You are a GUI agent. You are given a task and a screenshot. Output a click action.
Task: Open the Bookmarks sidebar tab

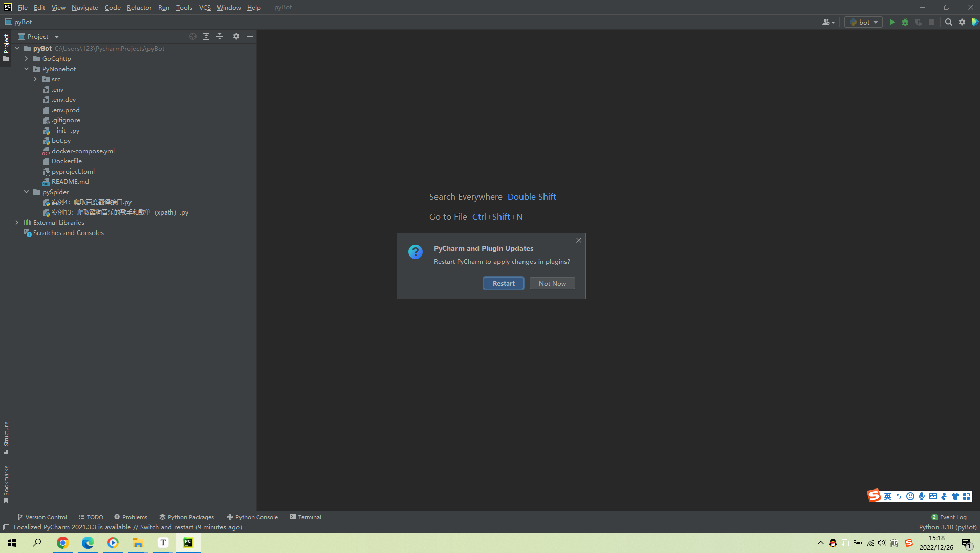click(6, 484)
